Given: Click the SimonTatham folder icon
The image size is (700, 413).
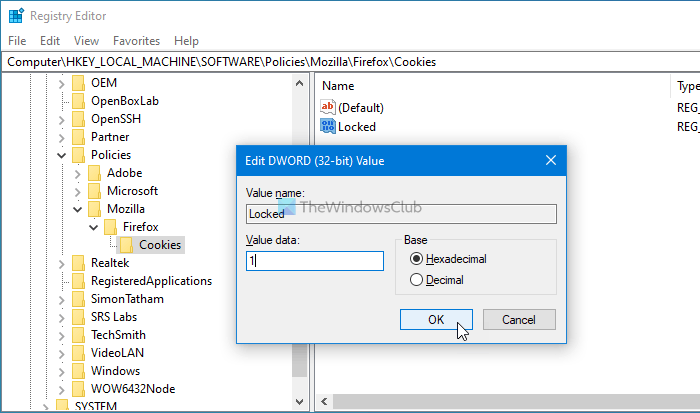Looking at the screenshot, I should 78,299.
